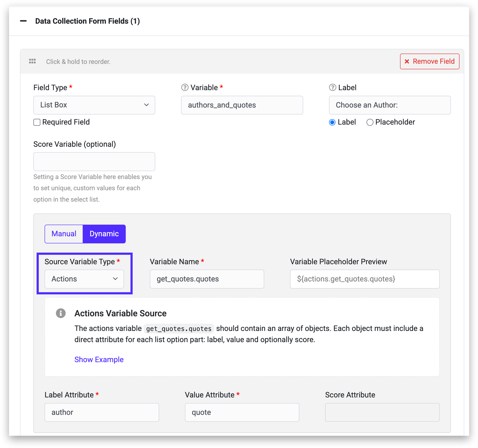Image resolution: width=478 pixels, height=448 pixels.
Task: Click the Choose an Author label field
Action: [x=390, y=105]
